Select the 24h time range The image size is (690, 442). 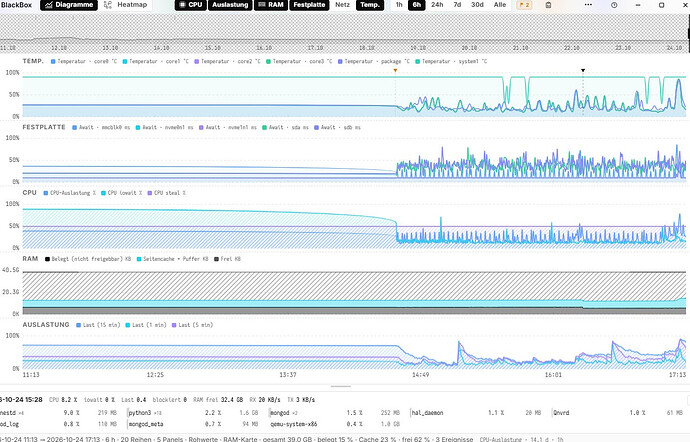(437, 5)
